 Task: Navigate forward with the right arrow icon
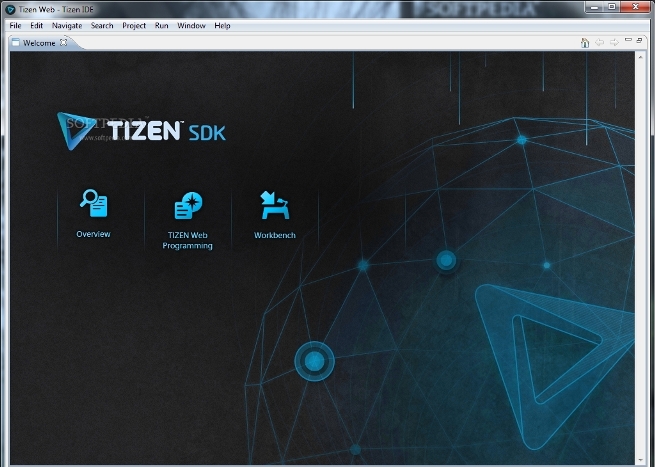point(614,42)
